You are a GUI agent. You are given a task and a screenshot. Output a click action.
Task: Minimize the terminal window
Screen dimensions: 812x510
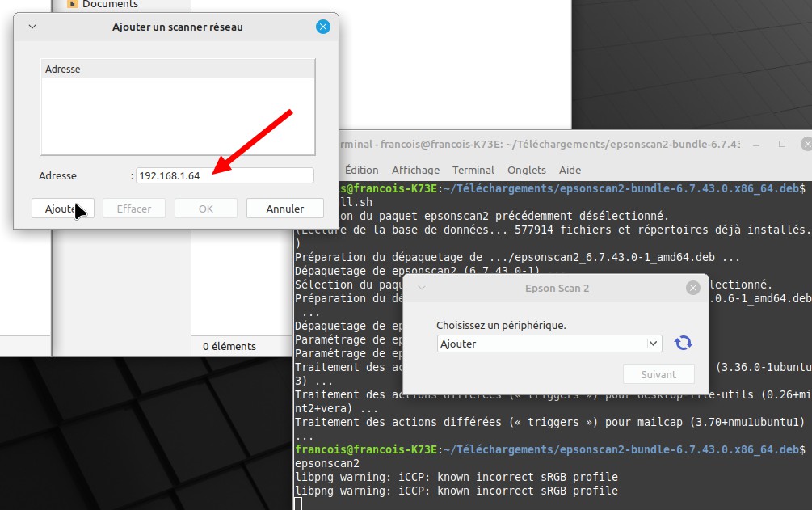pyautogui.click(x=756, y=145)
